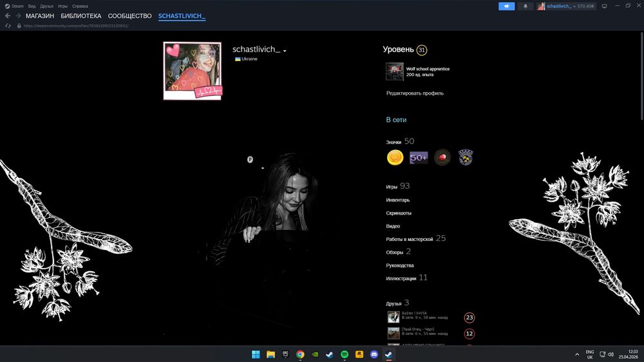Go back with the left arrow
644x362 pixels.
8,15
